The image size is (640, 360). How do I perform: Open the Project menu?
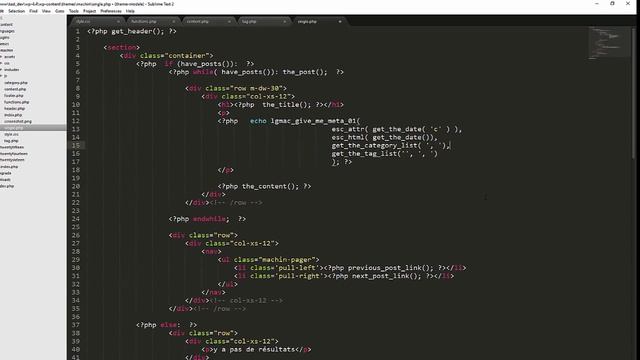tap(89, 11)
